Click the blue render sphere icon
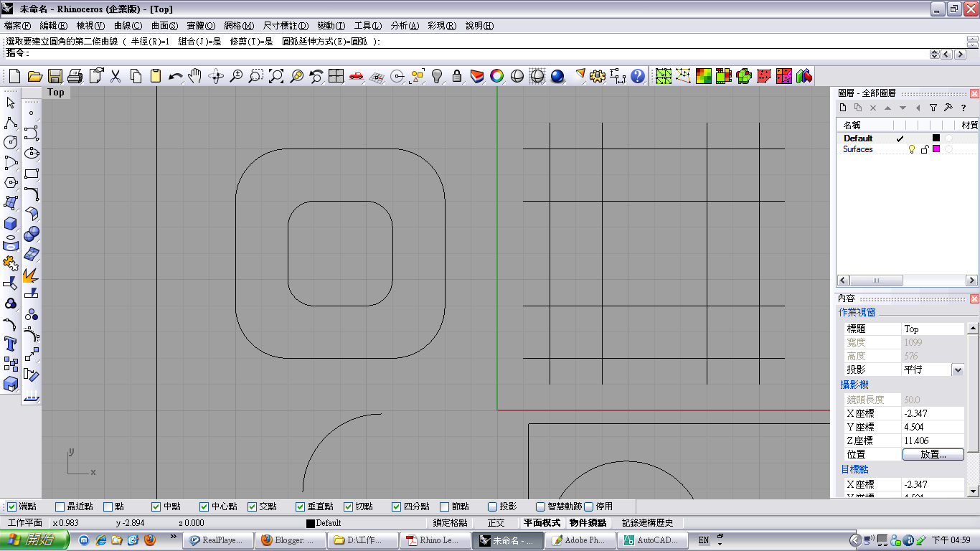This screenshot has width=980, height=551. tap(557, 75)
